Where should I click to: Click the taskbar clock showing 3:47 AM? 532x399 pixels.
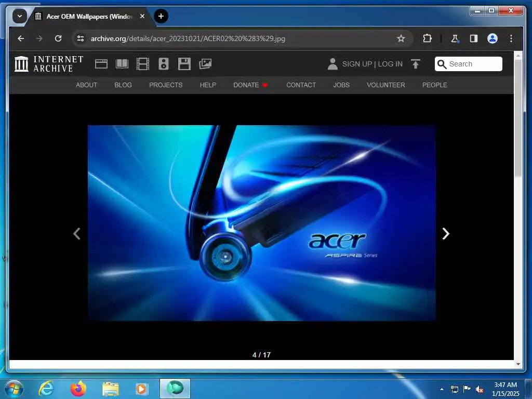[x=505, y=389]
